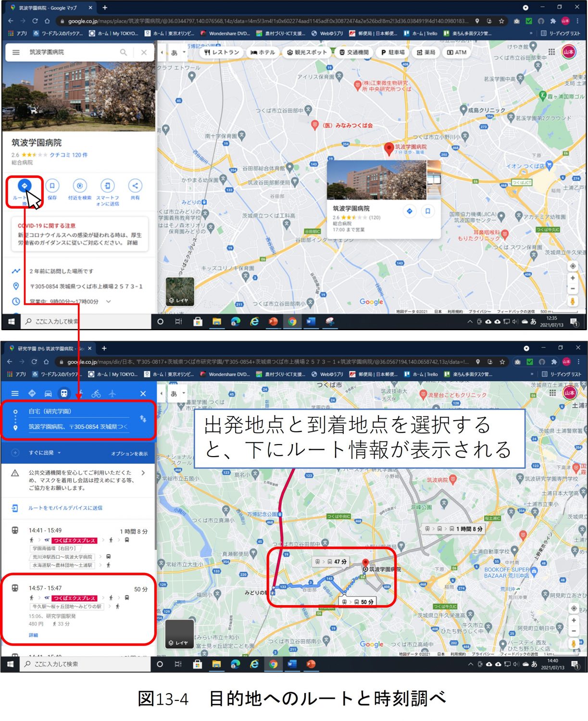This screenshot has width=588, height=721.
Task: Collapse the side panel arrow in top map
Action: pos(162,52)
